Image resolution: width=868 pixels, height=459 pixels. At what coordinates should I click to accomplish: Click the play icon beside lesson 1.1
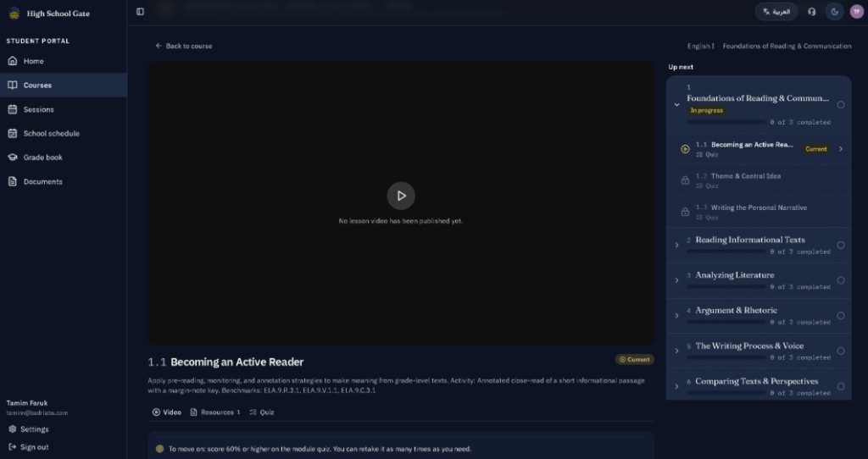coord(685,149)
